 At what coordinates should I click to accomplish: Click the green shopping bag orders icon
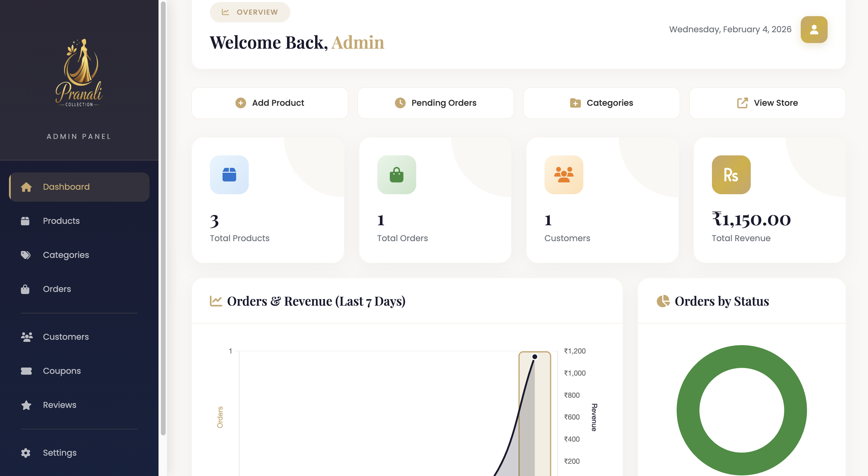pyautogui.click(x=396, y=175)
